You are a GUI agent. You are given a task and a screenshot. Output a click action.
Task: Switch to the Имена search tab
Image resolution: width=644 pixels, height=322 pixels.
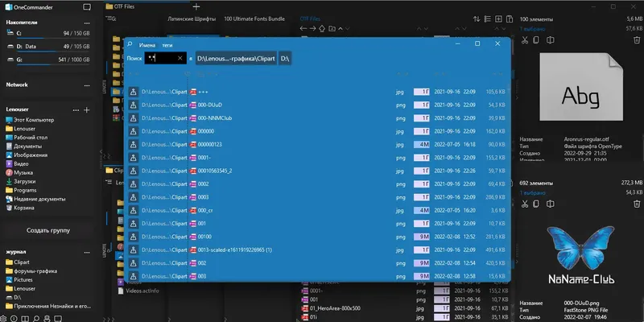tap(147, 45)
